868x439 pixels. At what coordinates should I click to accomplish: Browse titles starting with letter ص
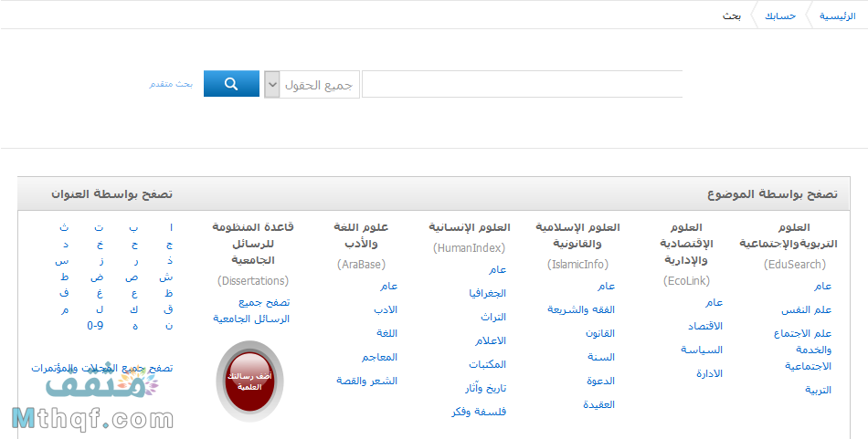point(132,277)
